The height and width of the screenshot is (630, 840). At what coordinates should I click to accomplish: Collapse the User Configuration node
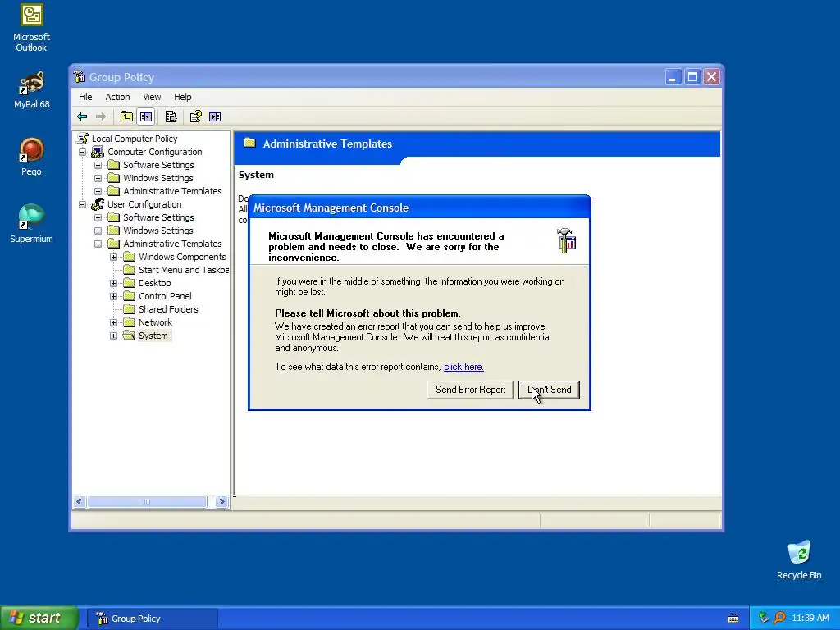83,204
